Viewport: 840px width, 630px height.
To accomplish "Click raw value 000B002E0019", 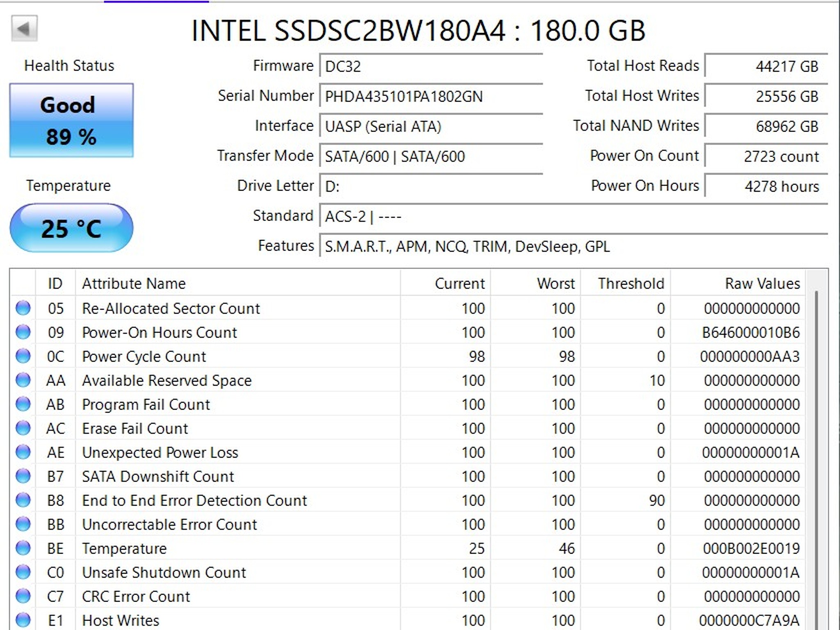I will pos(751,548).
